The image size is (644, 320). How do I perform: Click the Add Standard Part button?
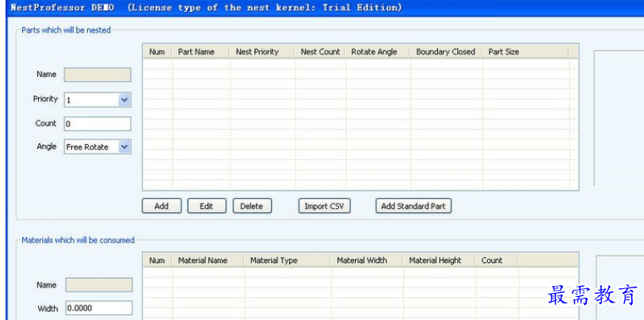click(x=413, y=206)
